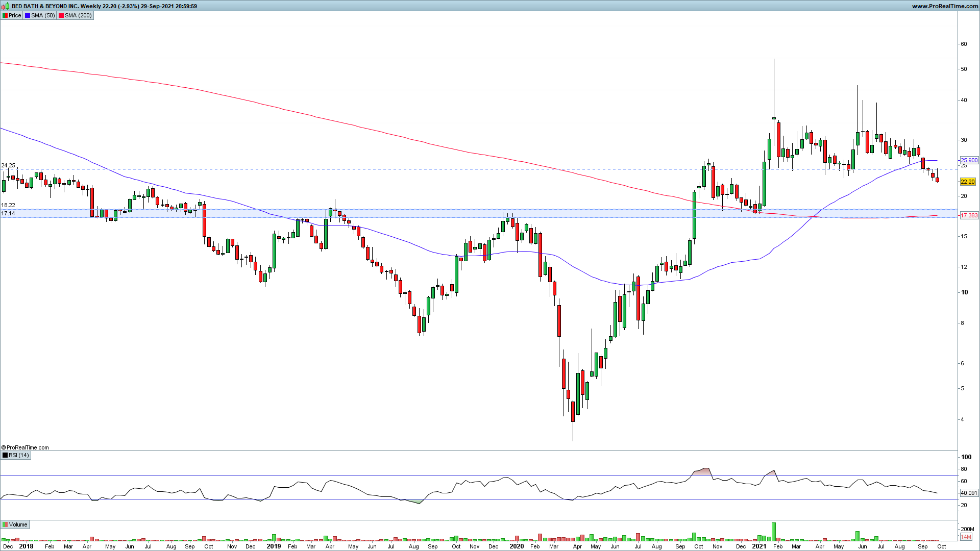Select the RSI (14) panel label
This screenshot has height=551, width=980.
[x=19, y=455]
